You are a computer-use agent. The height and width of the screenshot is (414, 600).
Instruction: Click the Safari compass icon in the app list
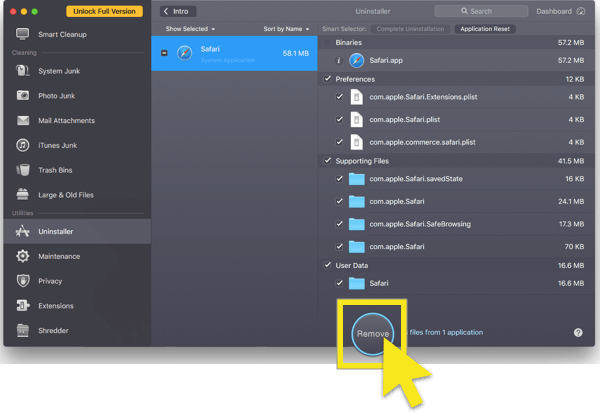(x=184, y=53)
